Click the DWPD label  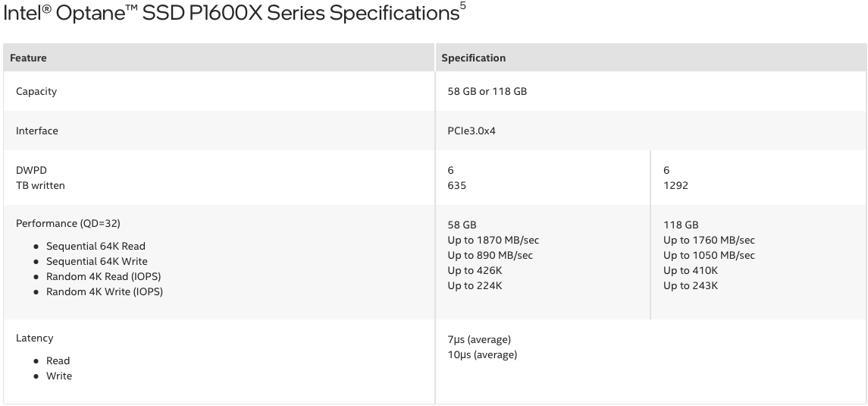click(31, 170)
